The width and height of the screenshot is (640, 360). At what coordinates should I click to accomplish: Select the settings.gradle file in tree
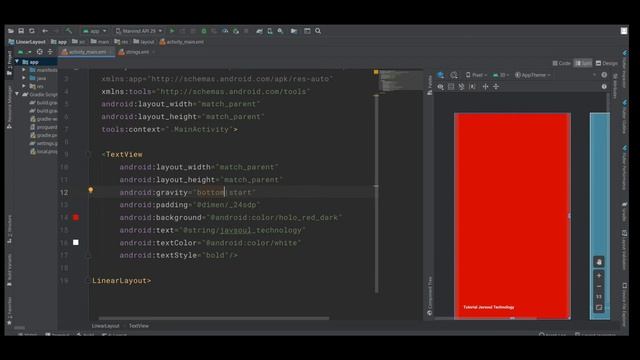point(43,143)
